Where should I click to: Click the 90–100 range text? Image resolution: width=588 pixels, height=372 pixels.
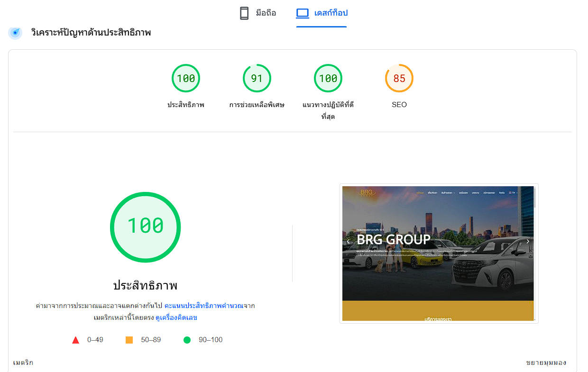pyautogui.click(x=210, y=340)
